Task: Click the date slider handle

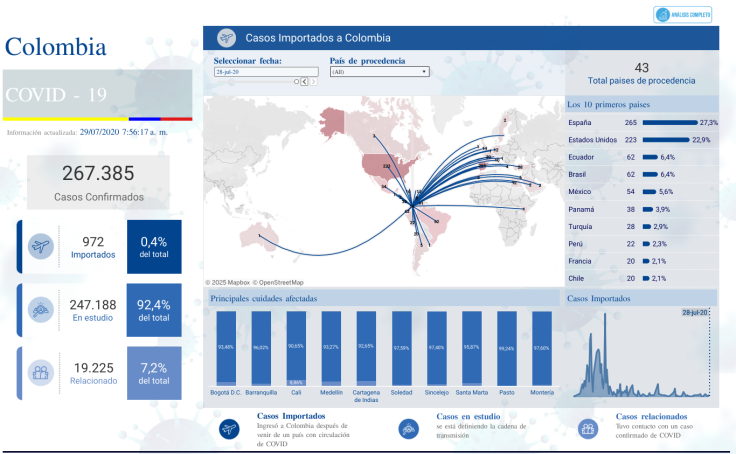Action: click(x=298, y=82)
